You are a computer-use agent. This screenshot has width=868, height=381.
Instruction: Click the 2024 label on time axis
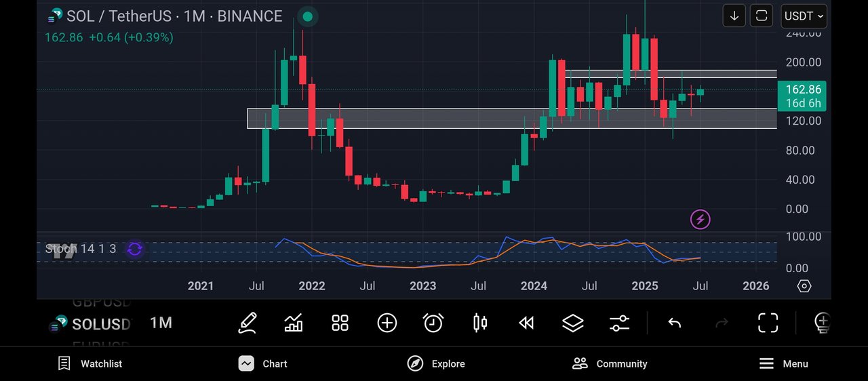[x=534, y=285]
